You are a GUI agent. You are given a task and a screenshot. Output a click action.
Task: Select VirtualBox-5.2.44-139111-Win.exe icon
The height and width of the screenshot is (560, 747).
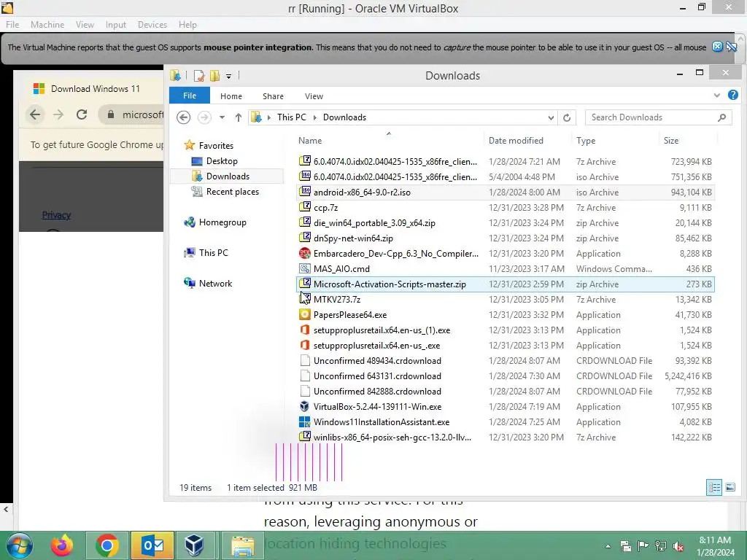[305, 406]
